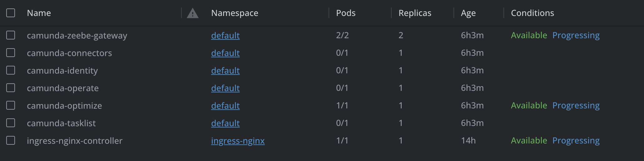
Task: Sort deployments by Age column
Action: 468,13
